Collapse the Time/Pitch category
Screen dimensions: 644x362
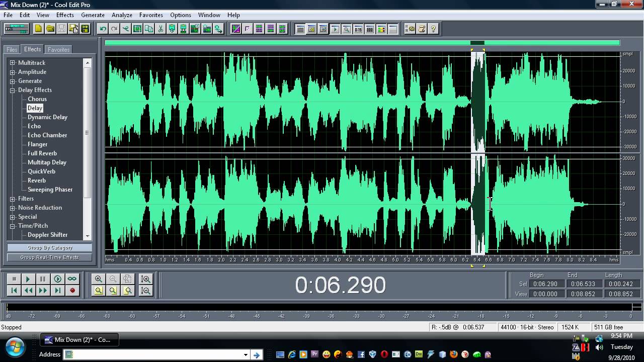tap(13, 226)
